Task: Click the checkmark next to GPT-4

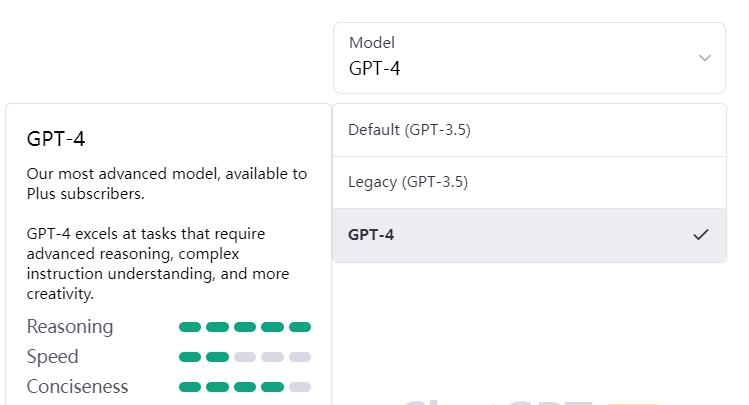Action: [701, 235]
